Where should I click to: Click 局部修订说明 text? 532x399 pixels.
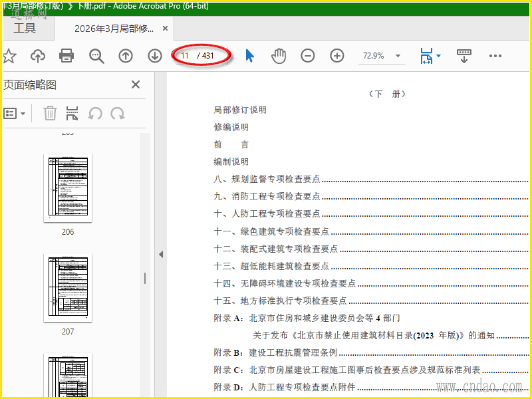(x=240, y=110)
